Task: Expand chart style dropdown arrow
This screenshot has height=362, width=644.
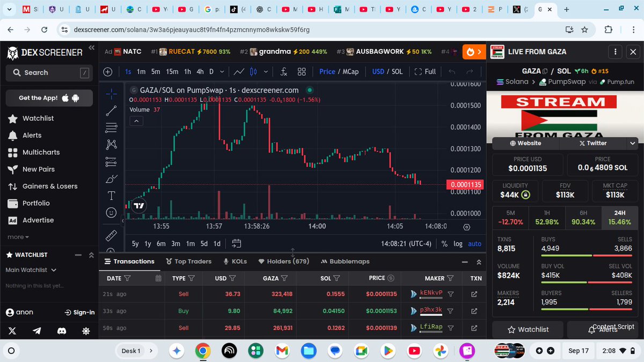Action: tap(267, 71)
